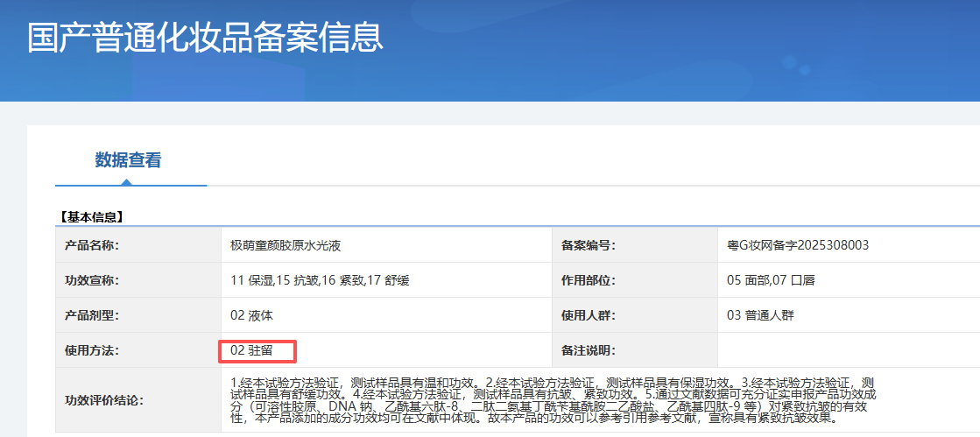Click the 产品名称 label cell

tap(92, 245)
